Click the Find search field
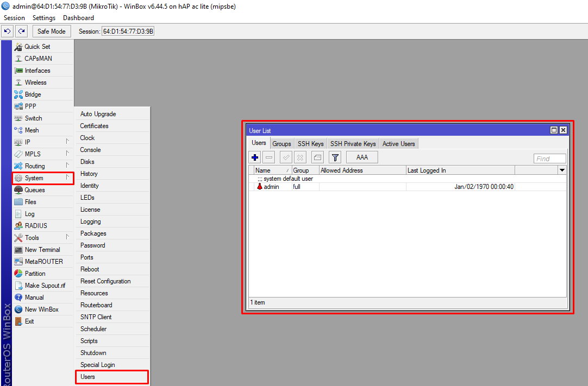The image size is (588, 386). coord(549,159)
